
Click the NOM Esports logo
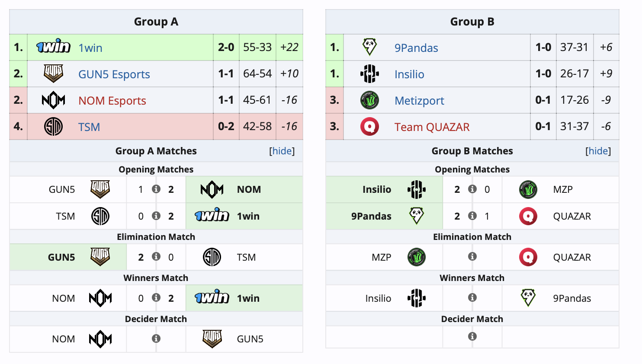click(52, 100)
